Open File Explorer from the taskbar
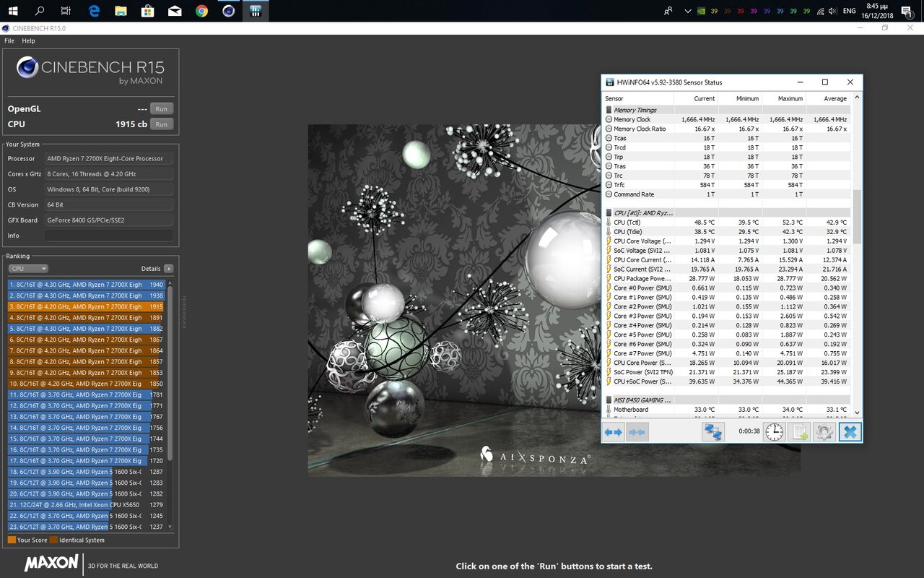The width and height of the screenshot is (924, 578). [121, 11]
